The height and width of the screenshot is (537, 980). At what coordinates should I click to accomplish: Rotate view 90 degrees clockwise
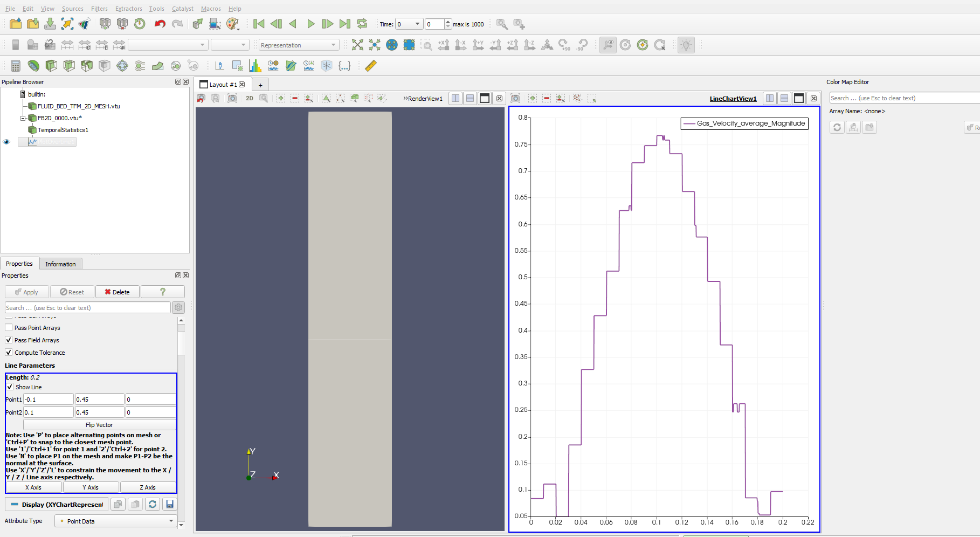(564, 45)
